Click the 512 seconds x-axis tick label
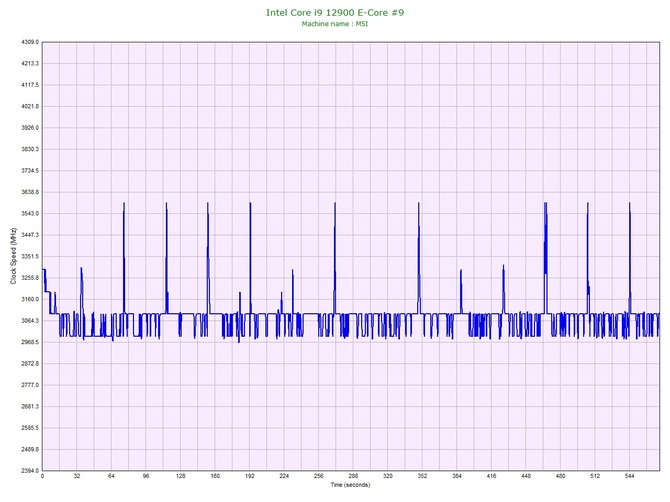 click(595, 476)
